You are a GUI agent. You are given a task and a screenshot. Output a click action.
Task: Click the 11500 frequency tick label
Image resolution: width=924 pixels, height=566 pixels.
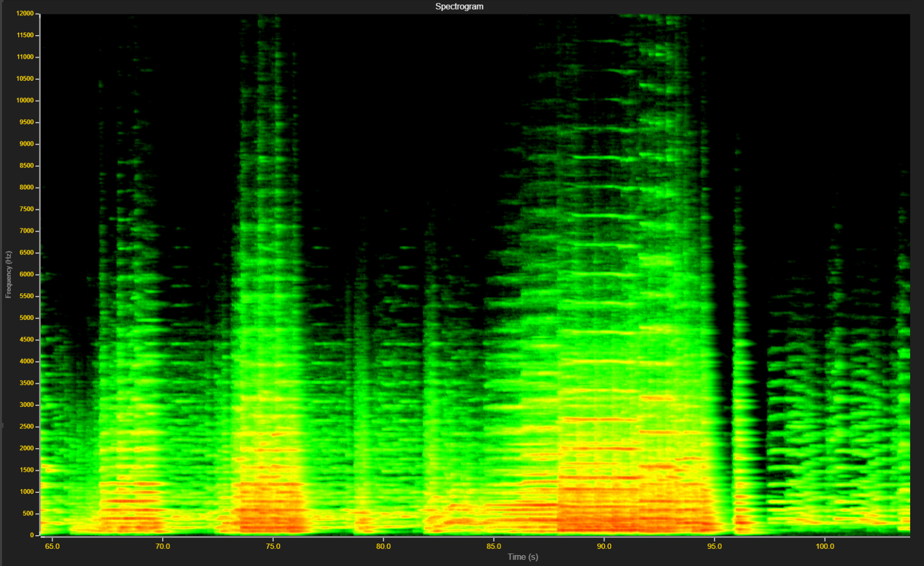click(x=25, y=35)
